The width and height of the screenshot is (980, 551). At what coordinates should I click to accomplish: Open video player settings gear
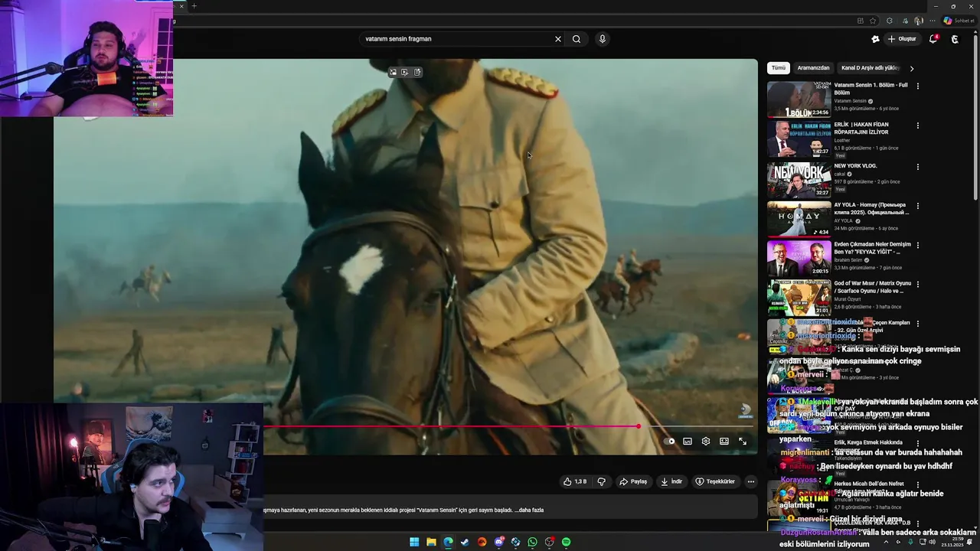[x=706, y=441]
